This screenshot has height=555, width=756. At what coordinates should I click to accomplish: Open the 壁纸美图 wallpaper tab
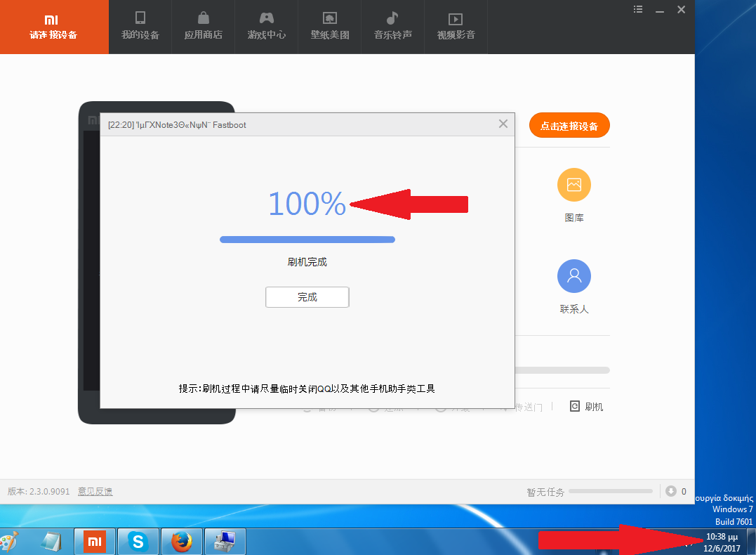[x=330, y=27]
